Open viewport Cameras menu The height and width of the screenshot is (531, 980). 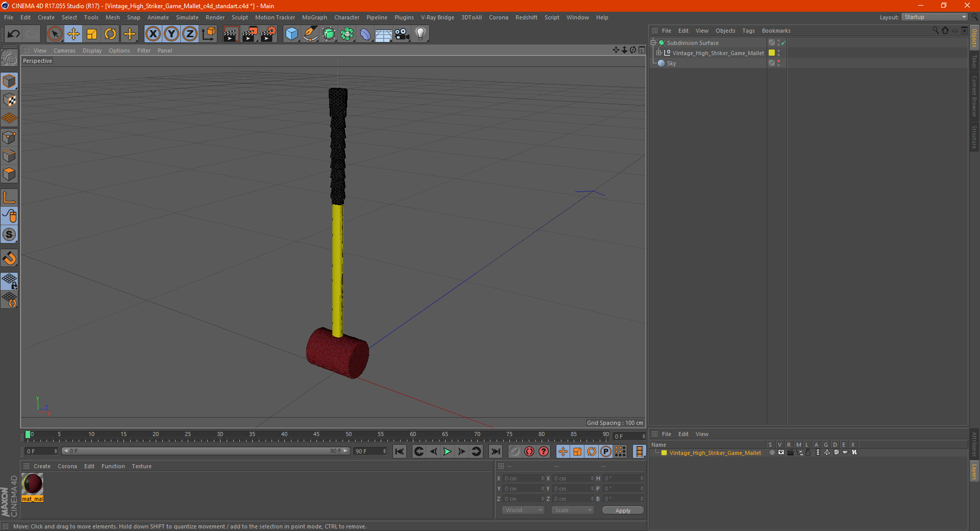coord(64,51)
